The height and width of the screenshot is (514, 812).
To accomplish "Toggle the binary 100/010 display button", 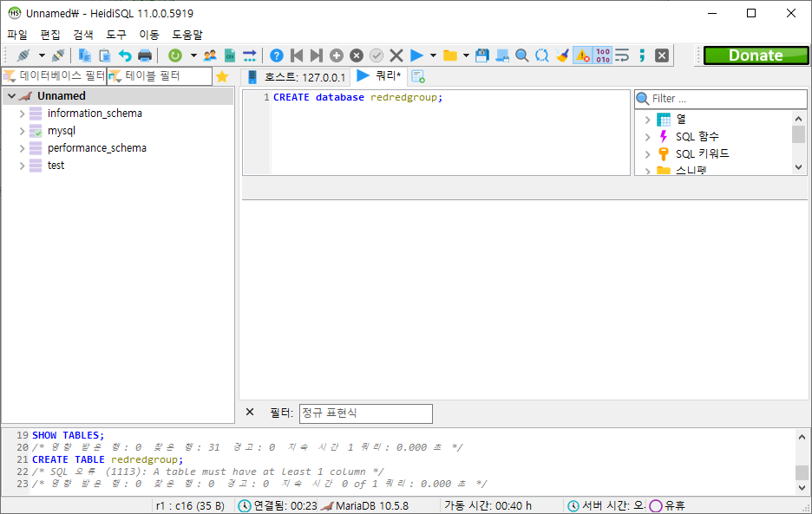I will pos(603,55).
